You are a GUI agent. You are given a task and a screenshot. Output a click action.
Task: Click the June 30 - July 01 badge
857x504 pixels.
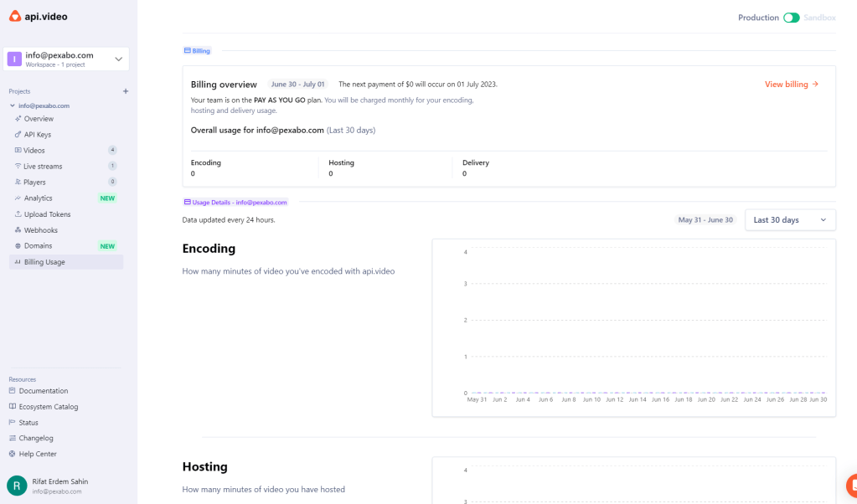(298, 84)
